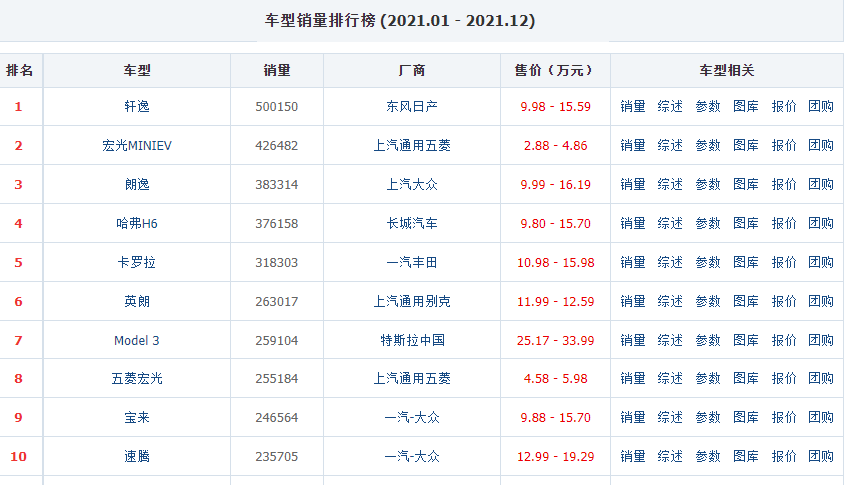The width and height of the screenshot is (848, 487).
Task: Visit manufacturer 上汽大众
Action: [x=412, y=185]
